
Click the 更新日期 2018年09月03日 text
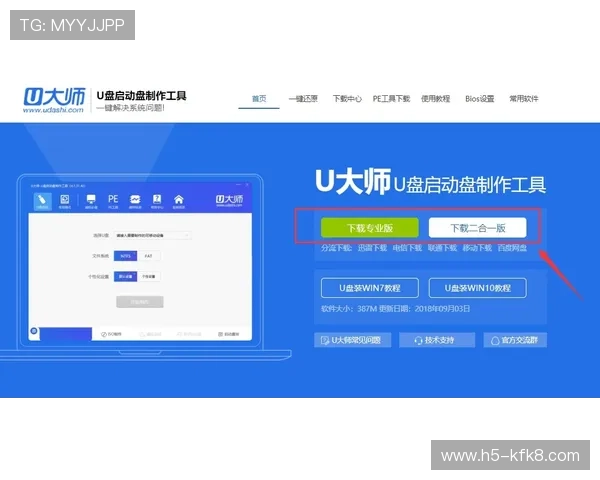click(424, 309)
